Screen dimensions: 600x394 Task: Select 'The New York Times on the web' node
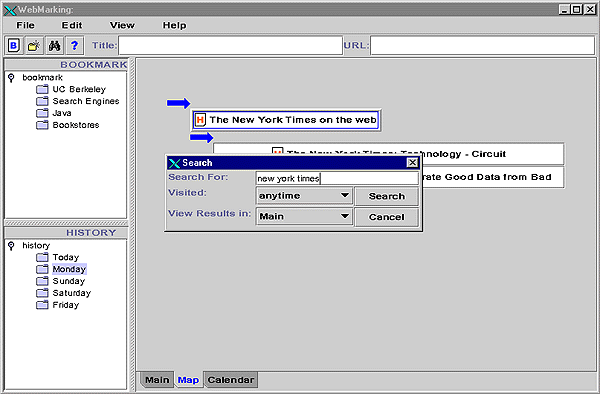[x=285, y=120]
